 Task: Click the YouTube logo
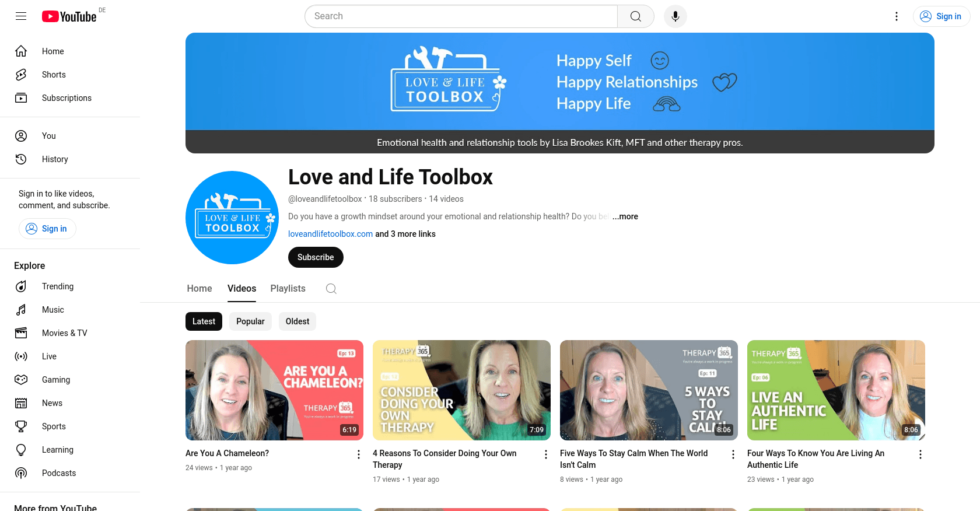(x=69, y=16)
